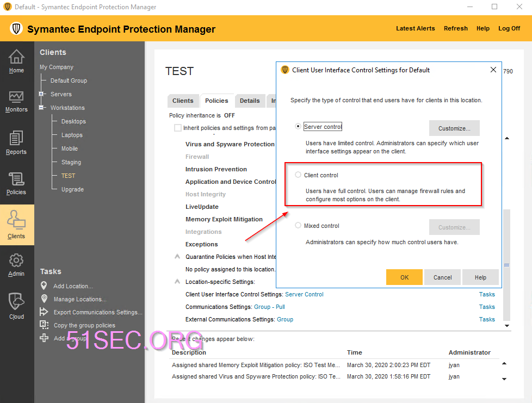Collapse the Quarantine Policies section chevron
Image resolution: width=532 pixels, height=403 pixels.
tap(177, 257)
